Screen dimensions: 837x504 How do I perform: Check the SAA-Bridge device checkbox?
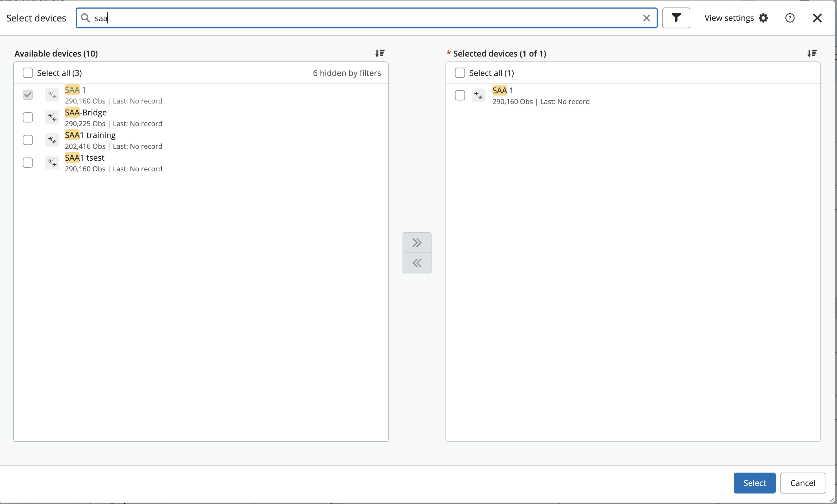28,117
